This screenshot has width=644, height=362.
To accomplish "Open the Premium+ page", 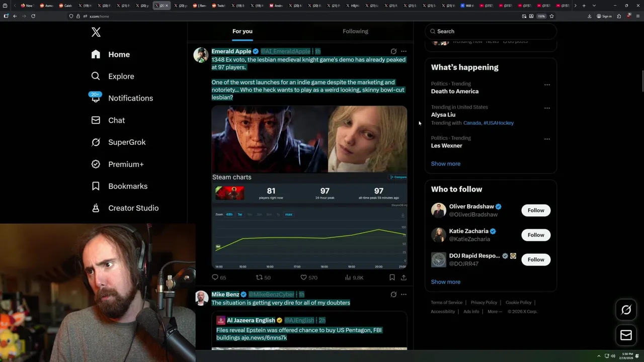I will (117, 164).
